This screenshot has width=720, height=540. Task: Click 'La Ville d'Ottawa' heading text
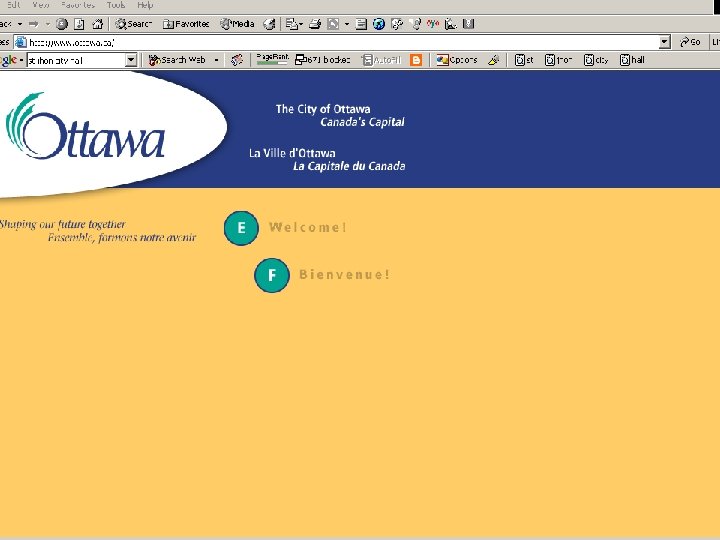[x=292, y=153]
